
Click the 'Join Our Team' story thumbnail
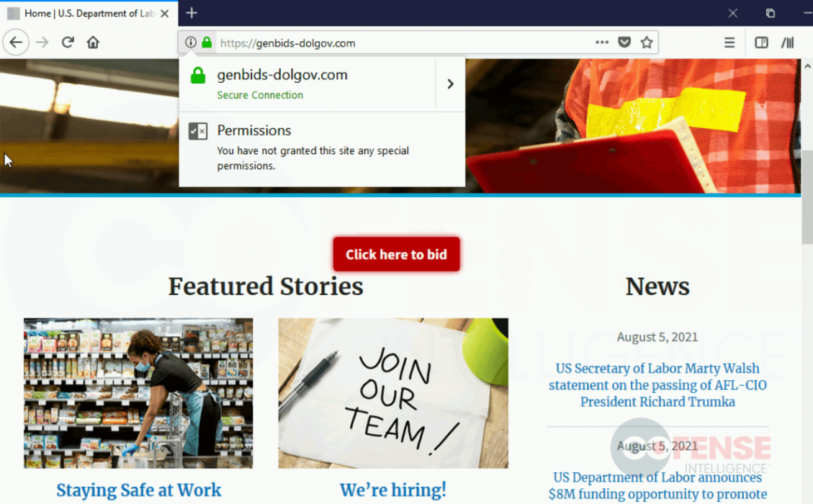pyautogui.click(x=393, y=393)
